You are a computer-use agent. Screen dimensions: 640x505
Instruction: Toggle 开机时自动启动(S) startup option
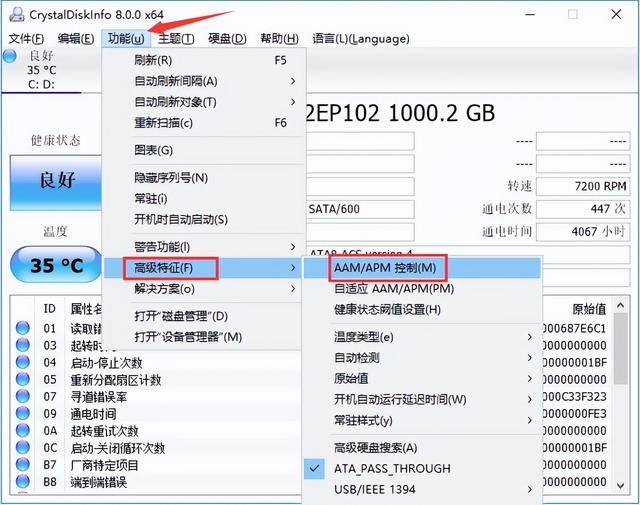coord(203,220)
